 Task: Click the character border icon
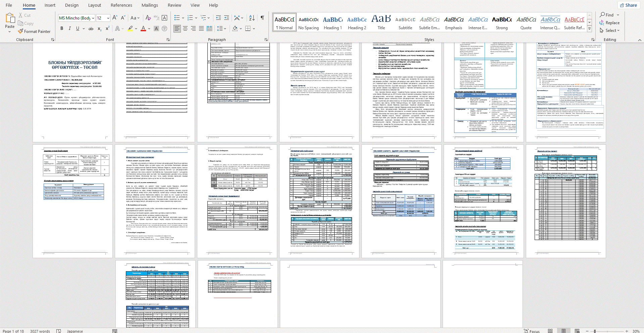[x=164, y=18]
